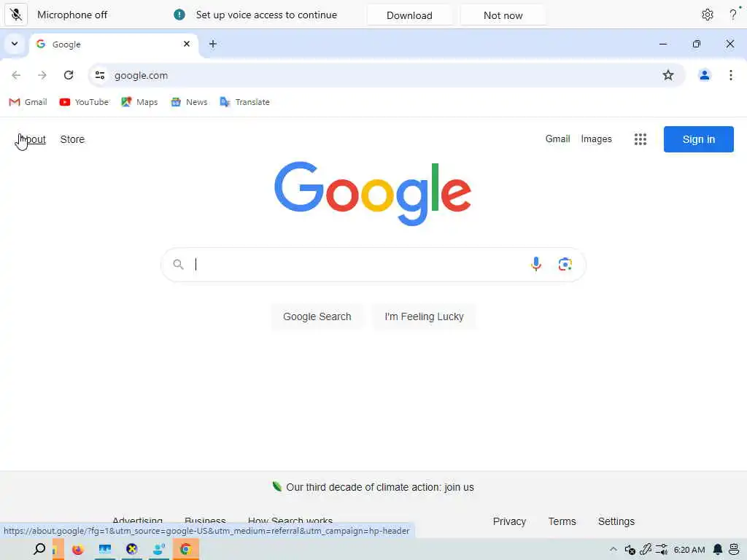Open Gmail link beside Images
The width and height of the screenshot is (747, 560).
click(x=557, y=139)
